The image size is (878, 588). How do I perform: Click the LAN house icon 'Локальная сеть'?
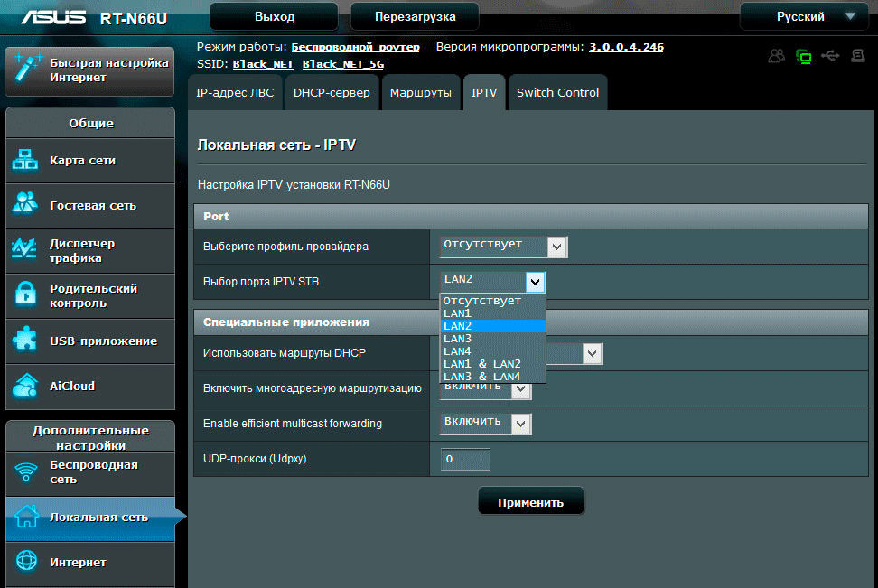[27, 516]
